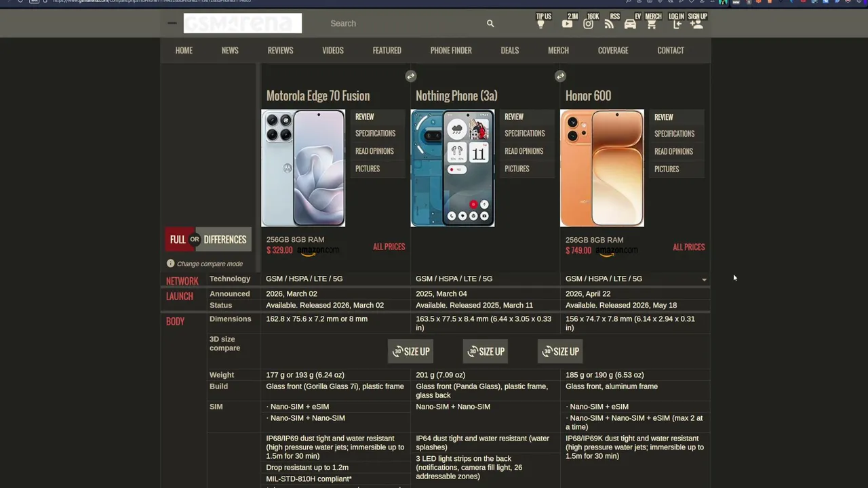868x488 pixels.
Task: Open the Coverage menu item
Action: click(613, 50)
